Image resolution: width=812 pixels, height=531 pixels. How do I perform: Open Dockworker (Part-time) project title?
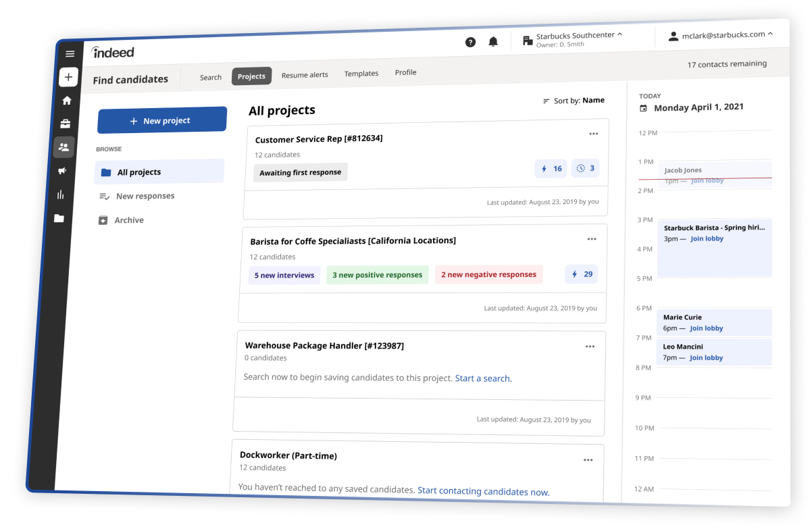[x=288, y=455]
